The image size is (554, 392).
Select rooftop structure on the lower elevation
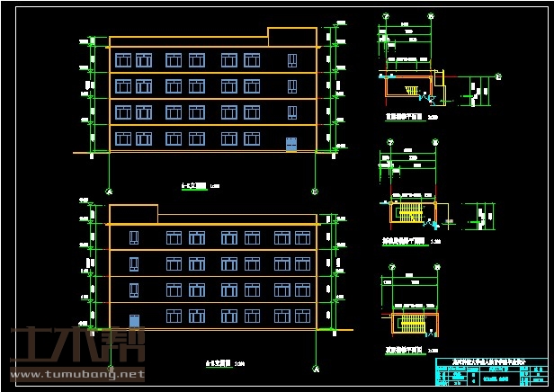[x=132, y=214]
